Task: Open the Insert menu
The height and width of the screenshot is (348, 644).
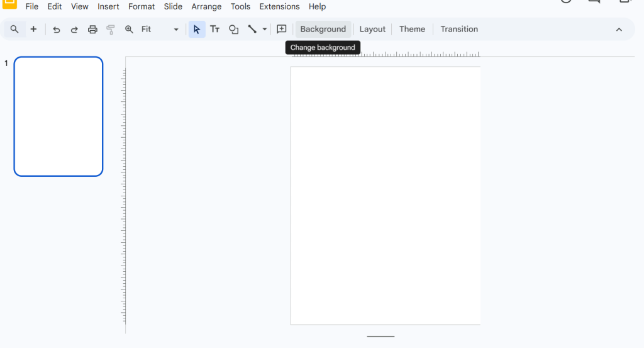Action: [108, 6]
